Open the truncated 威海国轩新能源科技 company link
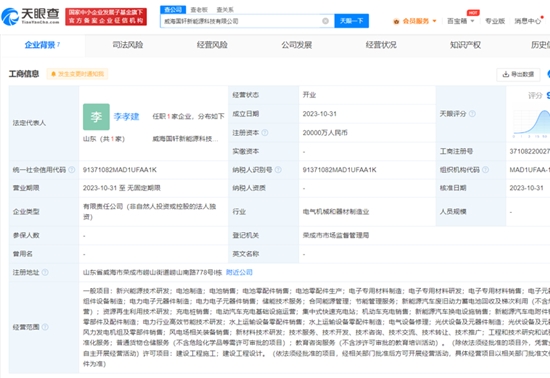Image resolution: width=550 pixels, height=378 pixels. click(x=185, y=139)
